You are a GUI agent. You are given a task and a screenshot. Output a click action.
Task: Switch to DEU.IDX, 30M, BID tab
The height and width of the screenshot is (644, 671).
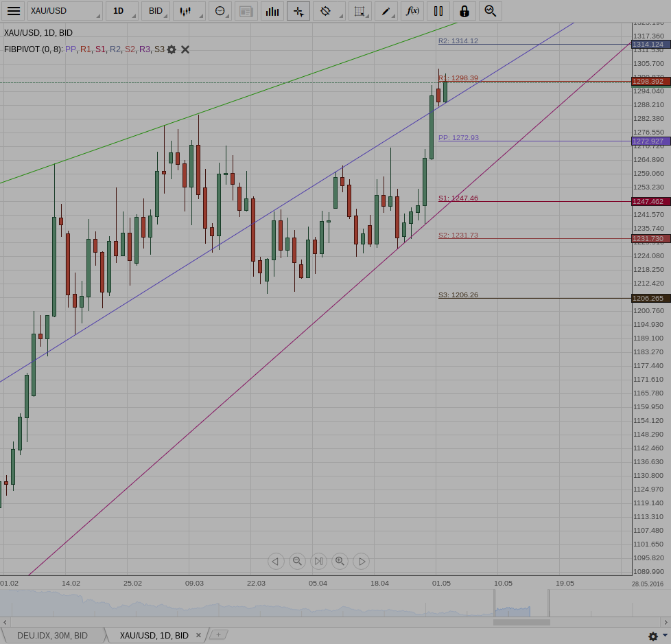(x=52, y=636)
